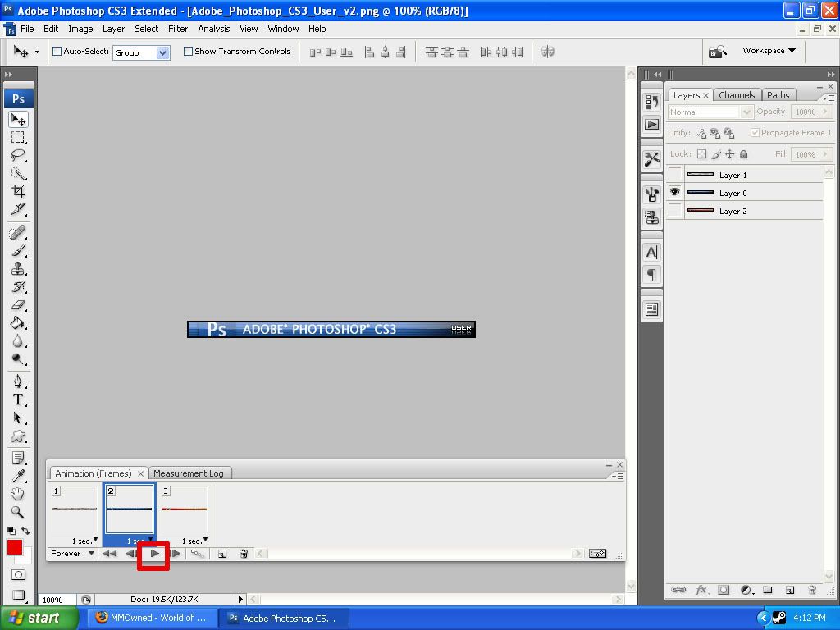Open frame 3 delay time dropdown
The image size is (840, 630).
pyautogui.click(x=194, y=541)
